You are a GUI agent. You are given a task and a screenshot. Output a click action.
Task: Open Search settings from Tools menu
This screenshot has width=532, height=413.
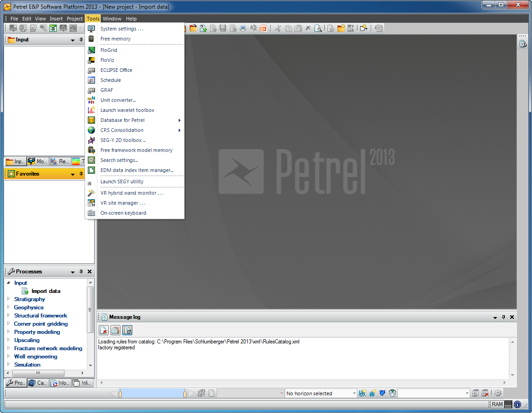(x=135, y=160)
